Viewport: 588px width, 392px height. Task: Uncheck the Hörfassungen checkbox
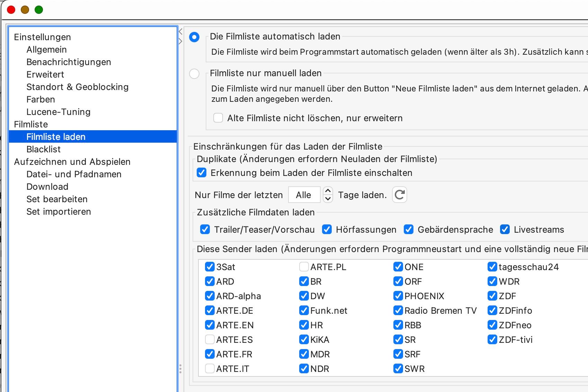(327, 229)
